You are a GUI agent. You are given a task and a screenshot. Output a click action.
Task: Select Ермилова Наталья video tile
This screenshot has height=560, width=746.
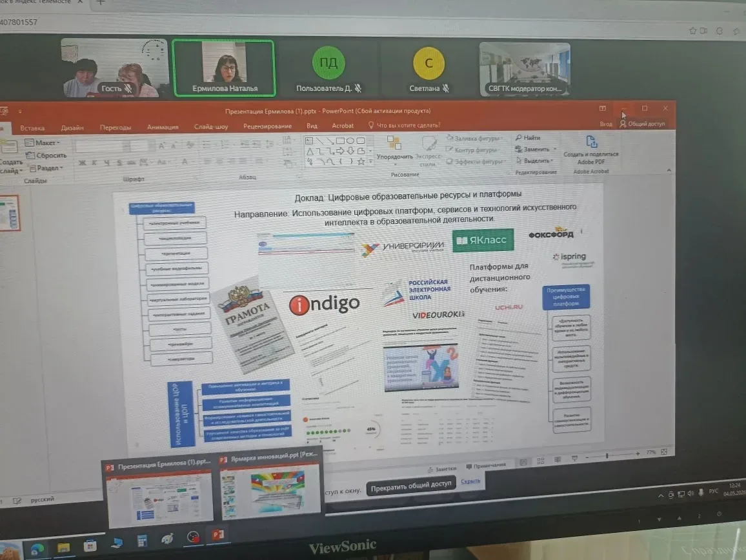coord(224,68)
